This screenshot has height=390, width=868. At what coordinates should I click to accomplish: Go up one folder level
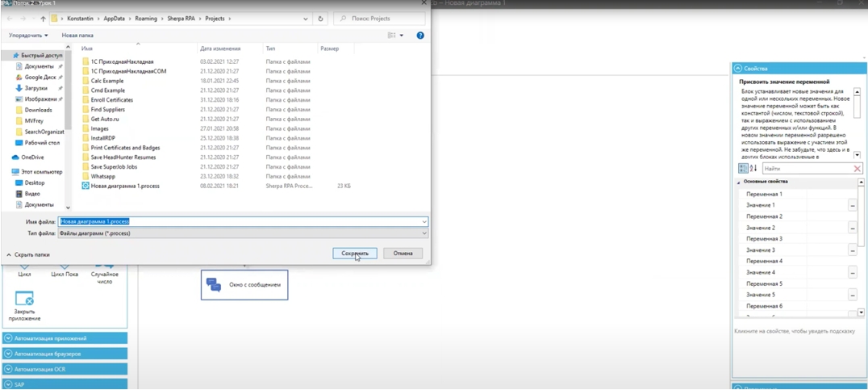tap(43, 19)
